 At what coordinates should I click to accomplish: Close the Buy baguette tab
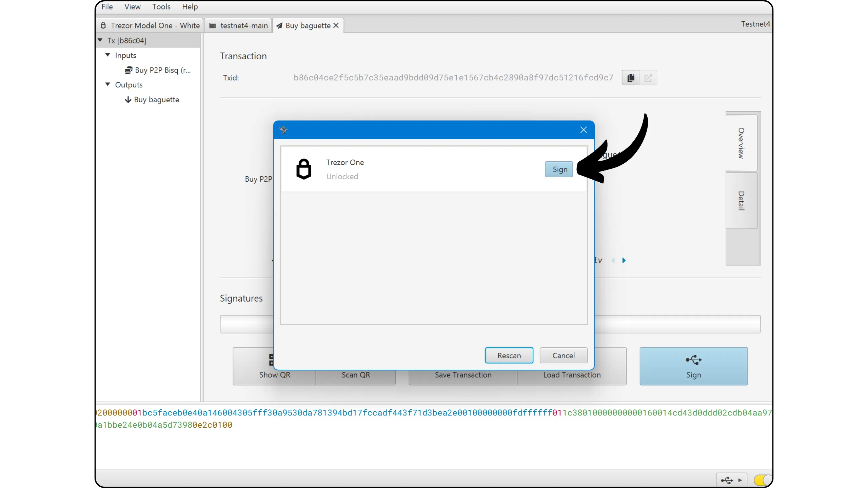(336, 26)
